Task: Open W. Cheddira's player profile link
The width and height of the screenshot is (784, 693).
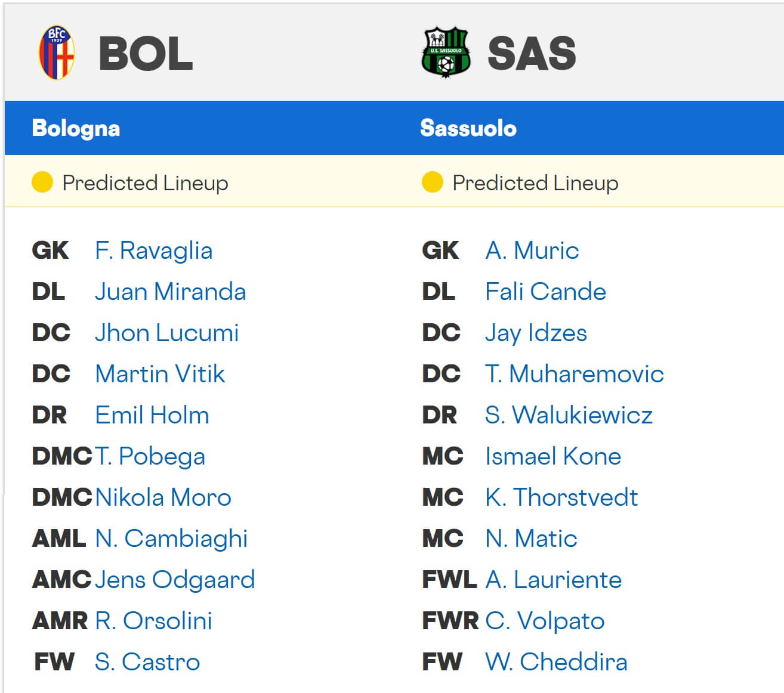Action: point(556,662)
